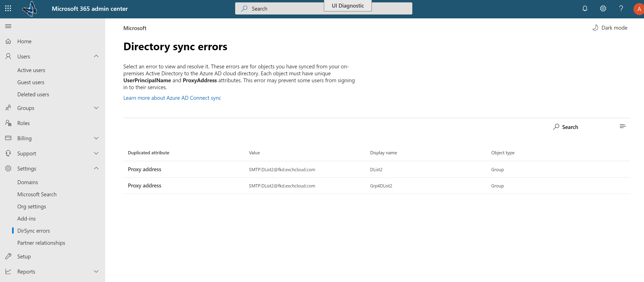
Task: Open the settings gear icon
Action: 603,9
